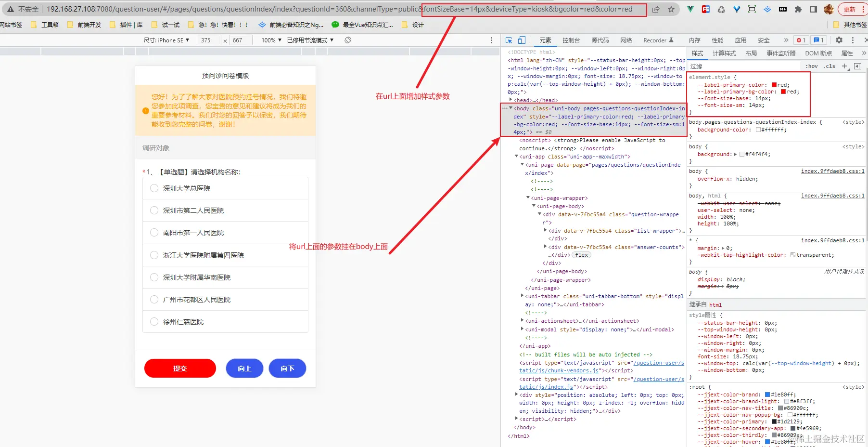Add a new style rule
The height and width of the screenshot is (447, 868).
click(844, 66)
